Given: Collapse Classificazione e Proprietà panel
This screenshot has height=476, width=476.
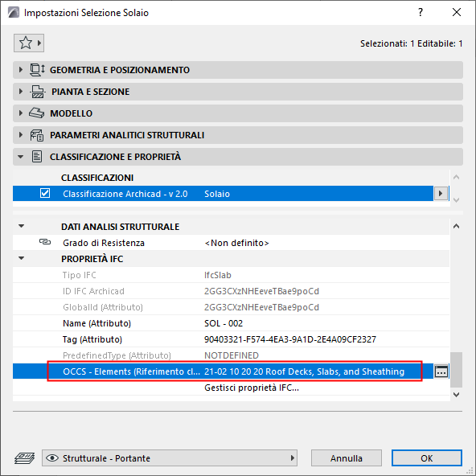Looking at the screenshot, I should (21, 157).
